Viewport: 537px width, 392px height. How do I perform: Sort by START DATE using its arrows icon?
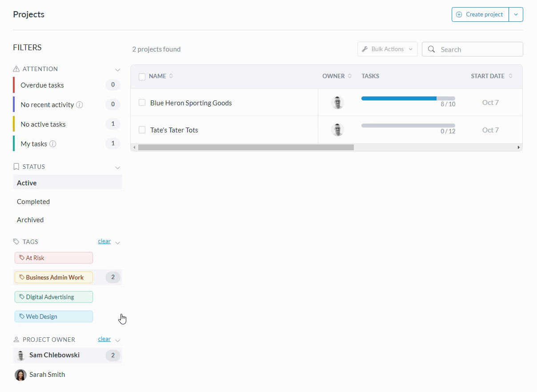tap(510, 76)
